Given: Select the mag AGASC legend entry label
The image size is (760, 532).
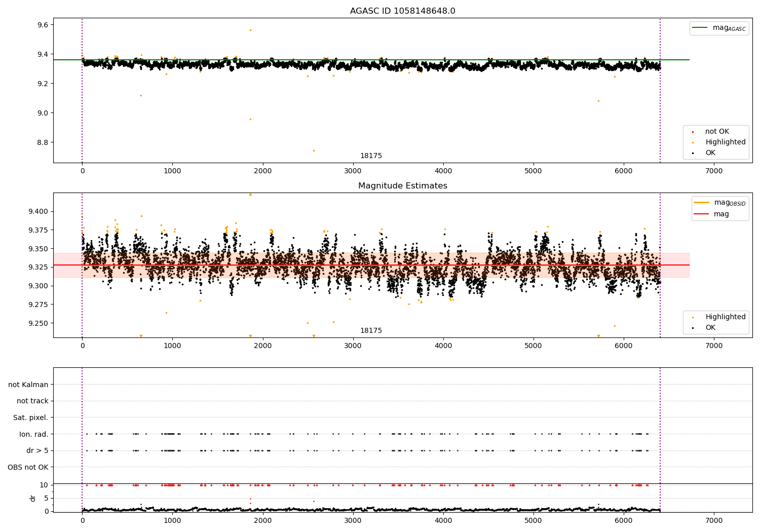Looking at the screenshot, I should click(729, 28).
